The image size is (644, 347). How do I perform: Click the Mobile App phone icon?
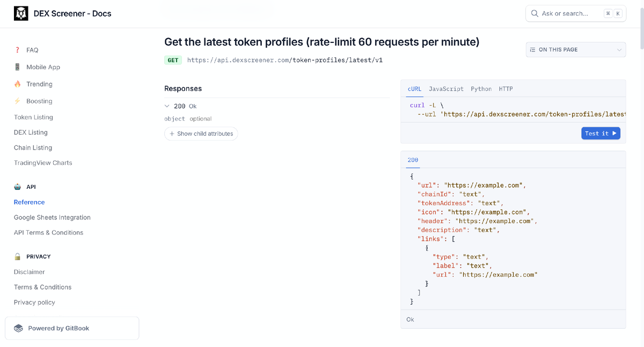(17, 67)
